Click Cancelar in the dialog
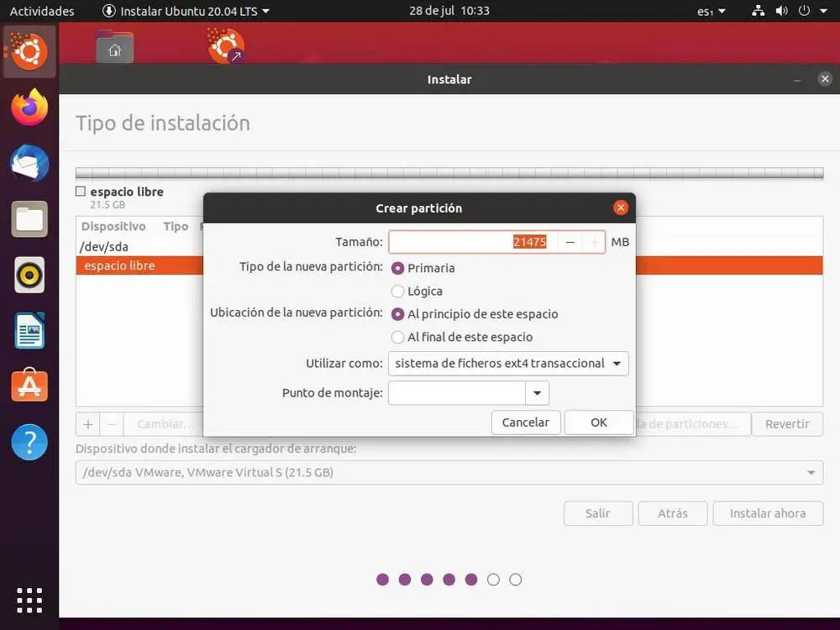The width and height of the screenshot is (840, 630). 526,423
